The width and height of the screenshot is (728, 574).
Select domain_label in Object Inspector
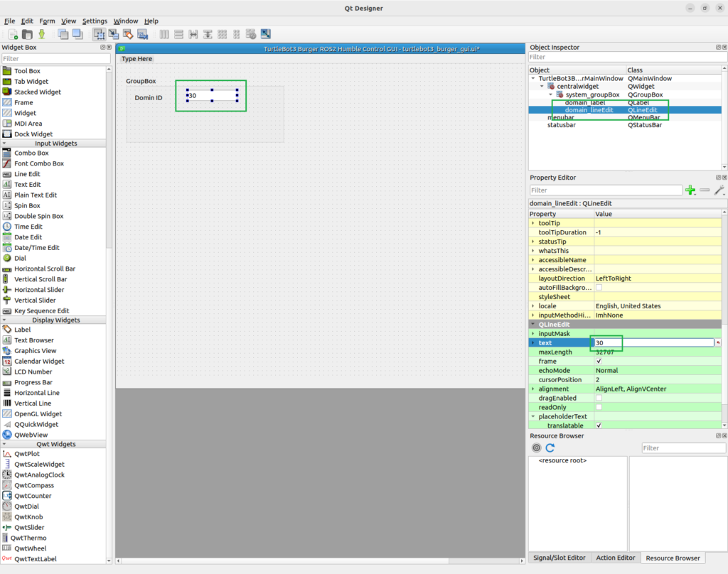click(x=585, y=102)
